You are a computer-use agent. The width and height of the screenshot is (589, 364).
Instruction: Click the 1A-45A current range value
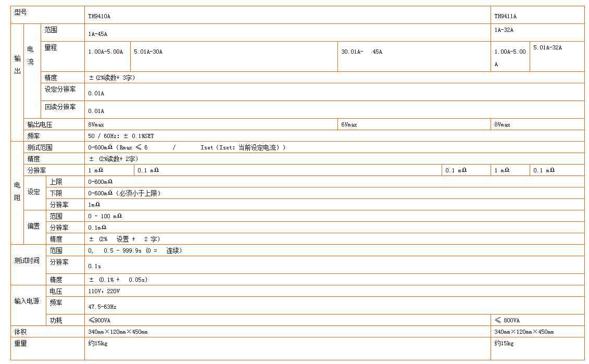coord(98,34)
